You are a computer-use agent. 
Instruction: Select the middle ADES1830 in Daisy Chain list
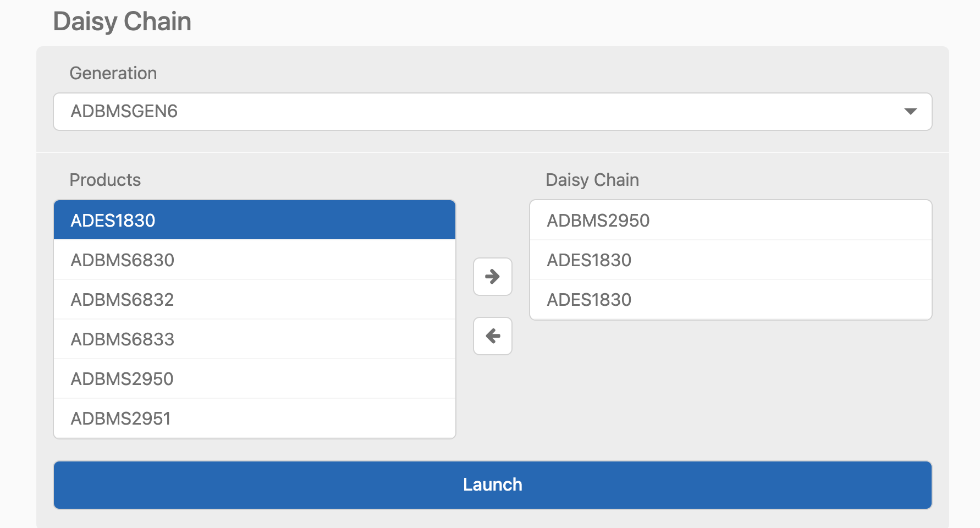(x=730, y=260)
